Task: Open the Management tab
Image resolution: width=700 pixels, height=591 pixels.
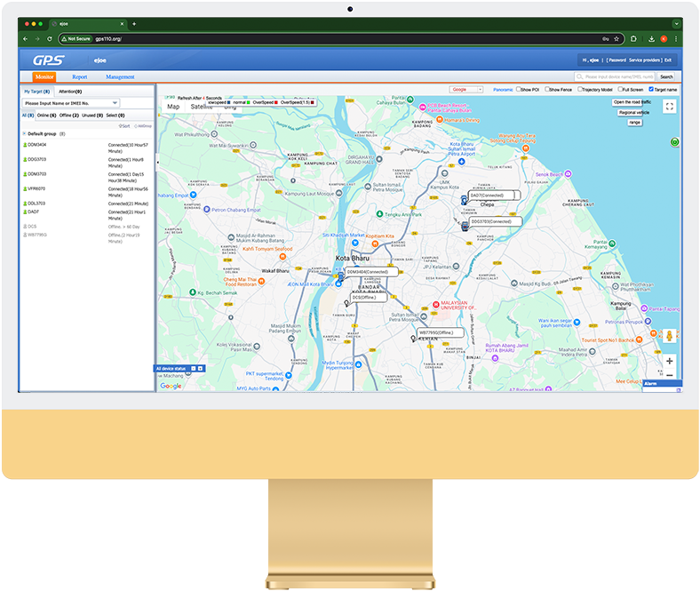Action: 120,77
